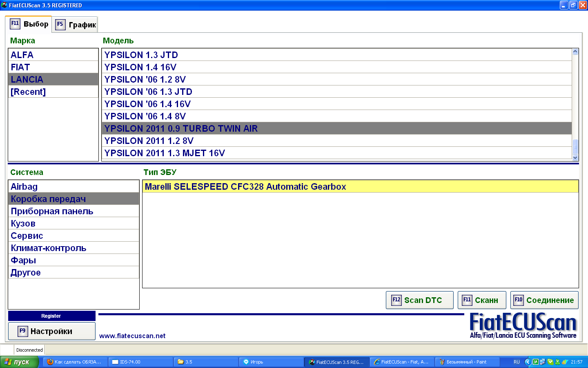This screenshot has width=588, height=368.
Task: Select Marelli SELESPEED CFC328 Automatic Gearbox ECU
Action: click(x=361, y=186)
